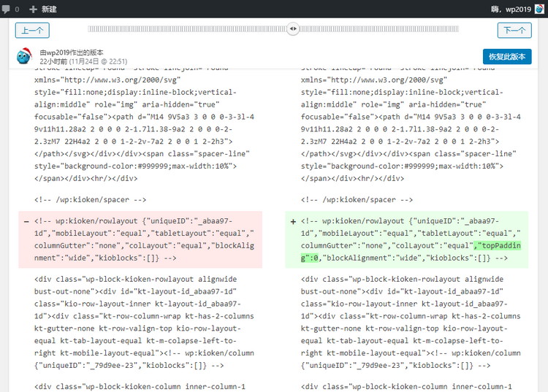
Task: Click the revision timestamp 22小时前 text
Action: point(83,61)
